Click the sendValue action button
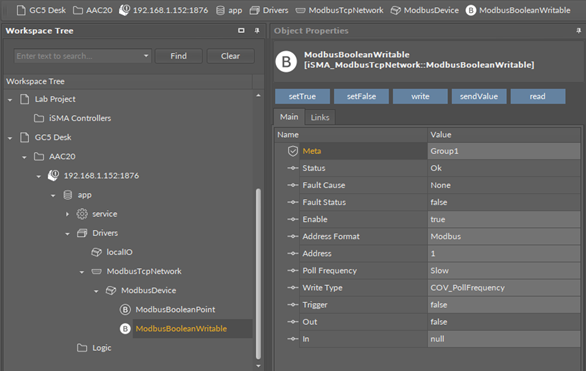This screenshot has width=586, height=371. pyautogui.click(x=479, y=96)
